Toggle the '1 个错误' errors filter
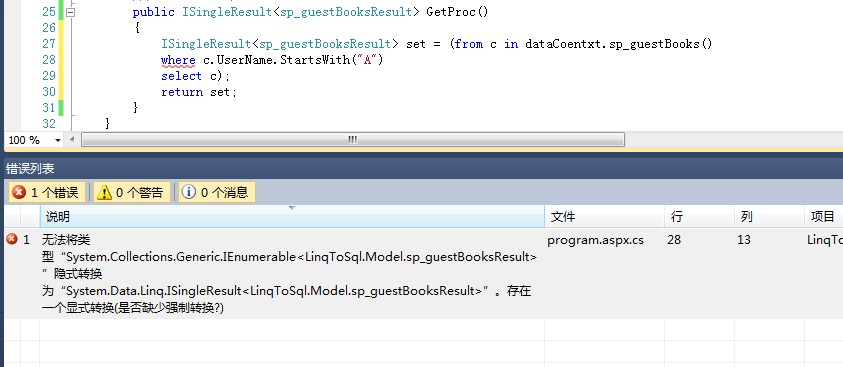Viewport: 843px width, 367px height. click(x=46, y=192)
